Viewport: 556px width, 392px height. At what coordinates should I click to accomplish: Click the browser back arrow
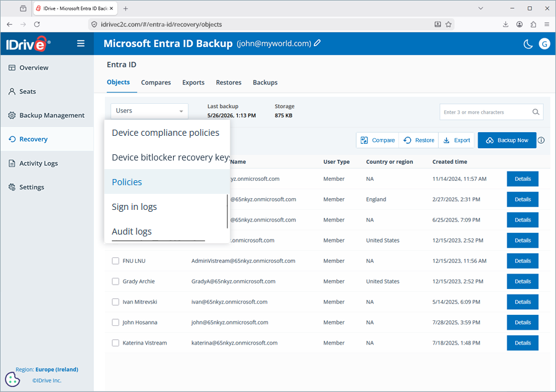tap(9, 25)
